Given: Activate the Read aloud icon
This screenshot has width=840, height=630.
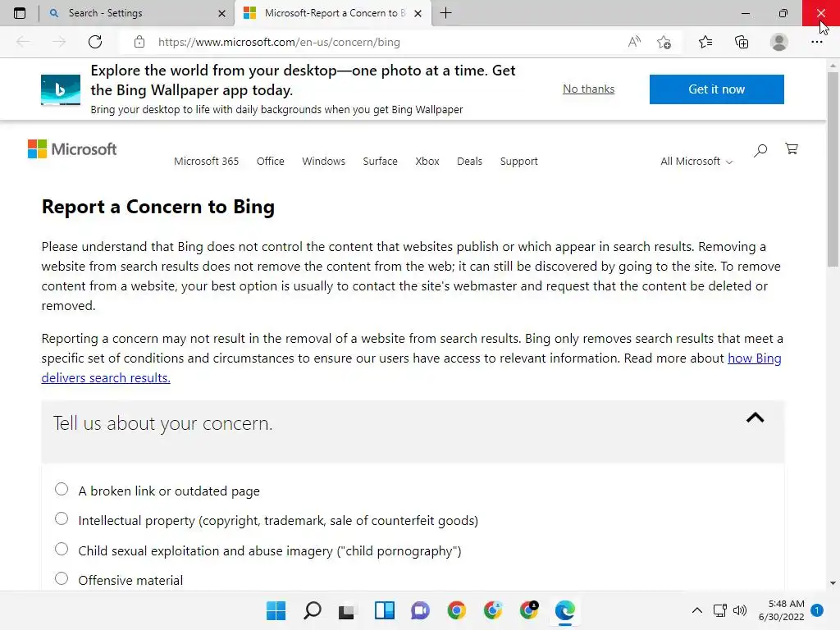Looking at the screenshot, I should click(634, 42).
